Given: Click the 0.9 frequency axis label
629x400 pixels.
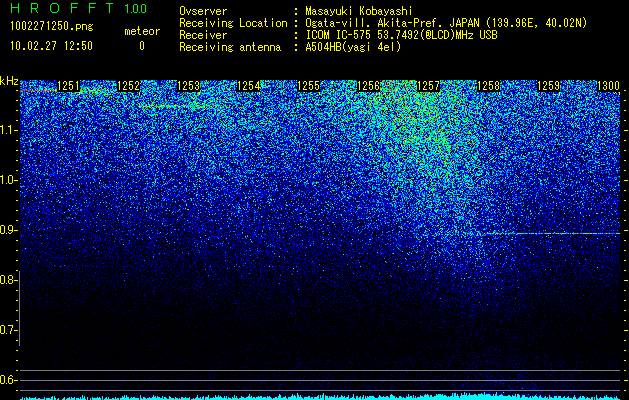Looking at the screenshot, I should [8, 230].
